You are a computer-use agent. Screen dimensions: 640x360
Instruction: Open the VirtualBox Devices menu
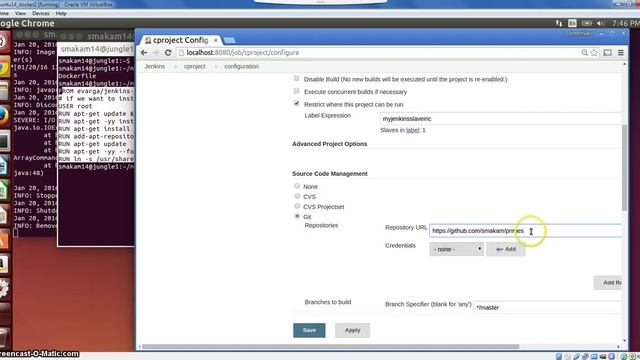[40, 13]
